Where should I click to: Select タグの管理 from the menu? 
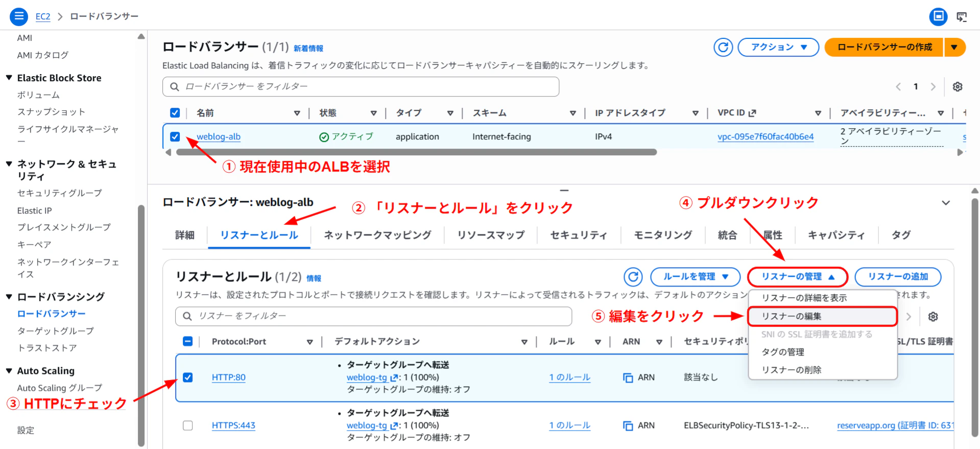tap(822, 352)
